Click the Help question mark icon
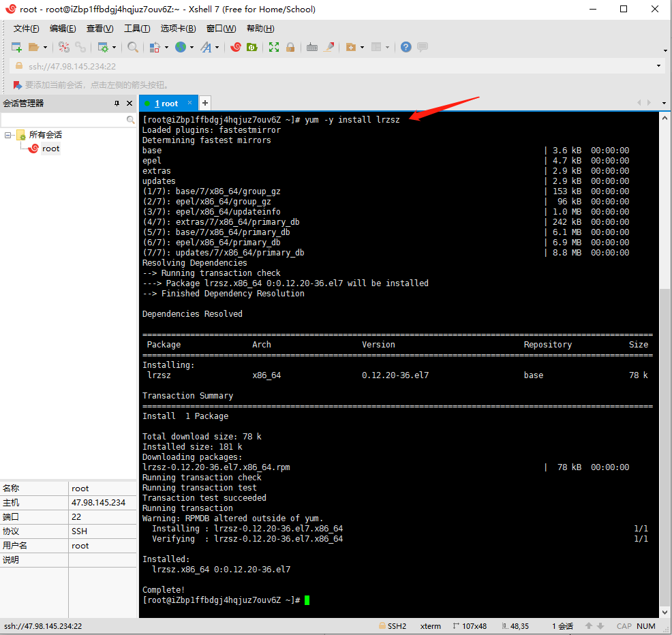 (x=407, y=47)
